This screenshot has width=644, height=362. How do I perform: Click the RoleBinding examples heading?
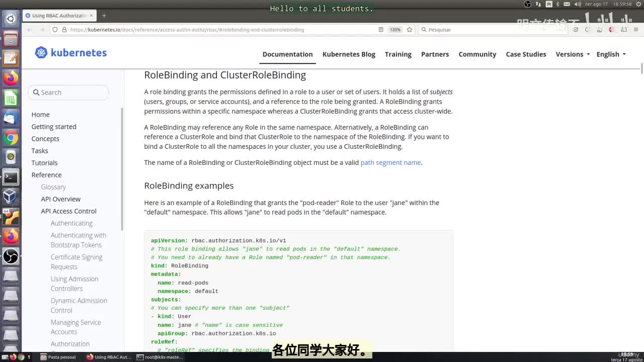click(x=189, y=186)
